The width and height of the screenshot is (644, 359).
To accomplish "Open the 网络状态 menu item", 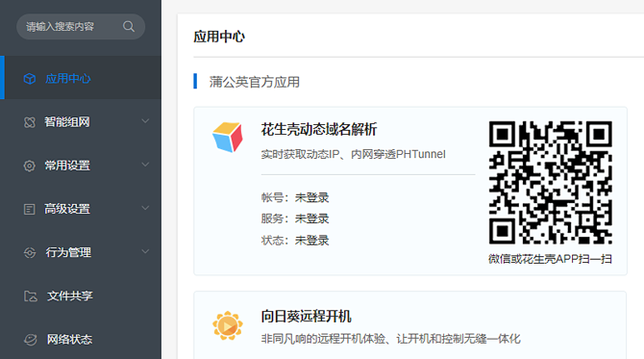I will 81,339.
